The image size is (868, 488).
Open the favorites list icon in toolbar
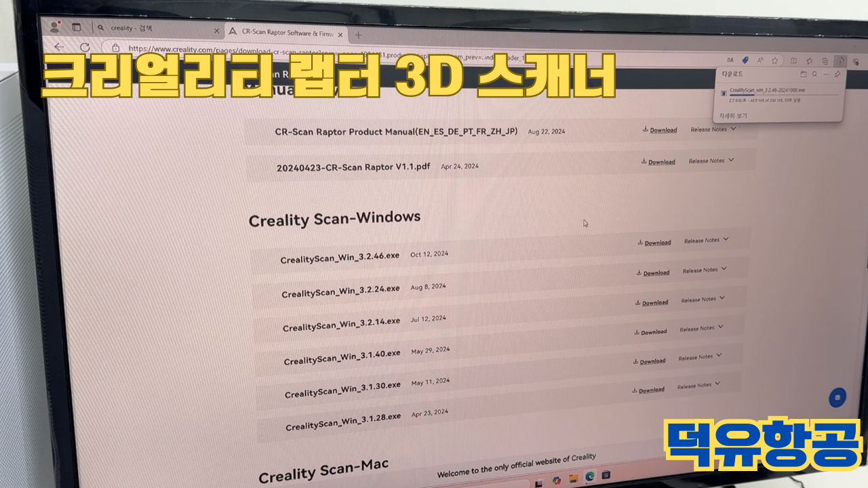click(809, 60)
